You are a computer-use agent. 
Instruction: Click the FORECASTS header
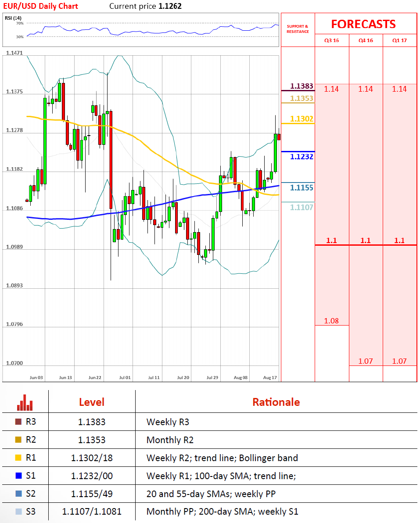(x=363, y=24)
